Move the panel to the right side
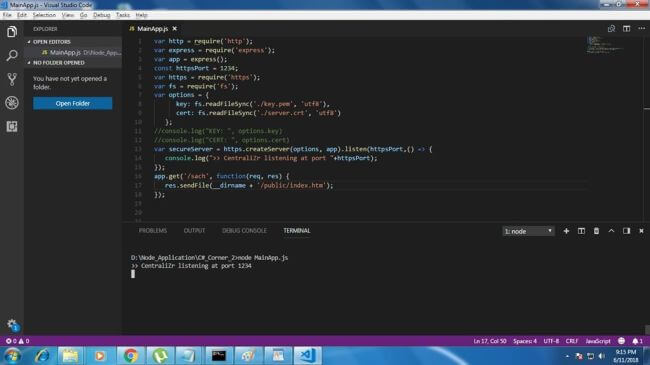The width and height of the screenshot is (650, 365). tap(626, 231)
